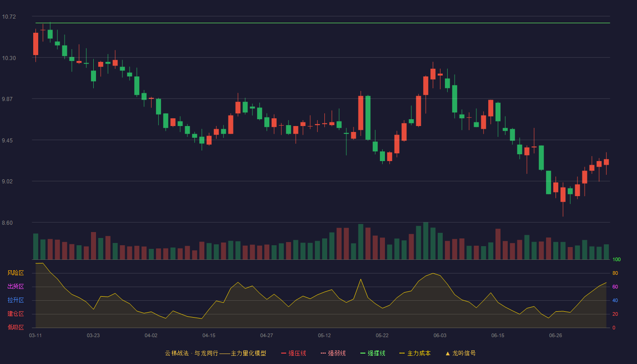Click the 云梯战法 主力量化模型 title text
The image size is (637, 364).
[215, 353]
